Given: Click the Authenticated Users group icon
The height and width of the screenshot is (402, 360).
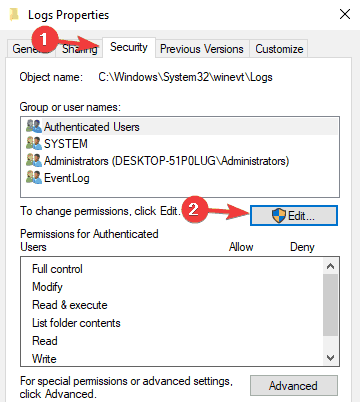Looking at the screenshot, I should tap(34, 127).
